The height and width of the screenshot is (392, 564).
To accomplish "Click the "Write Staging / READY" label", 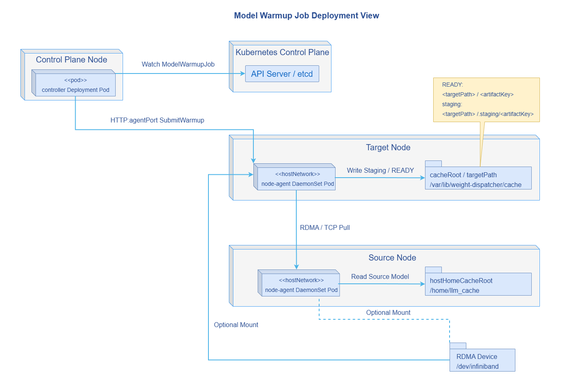I will pos(380,170).
